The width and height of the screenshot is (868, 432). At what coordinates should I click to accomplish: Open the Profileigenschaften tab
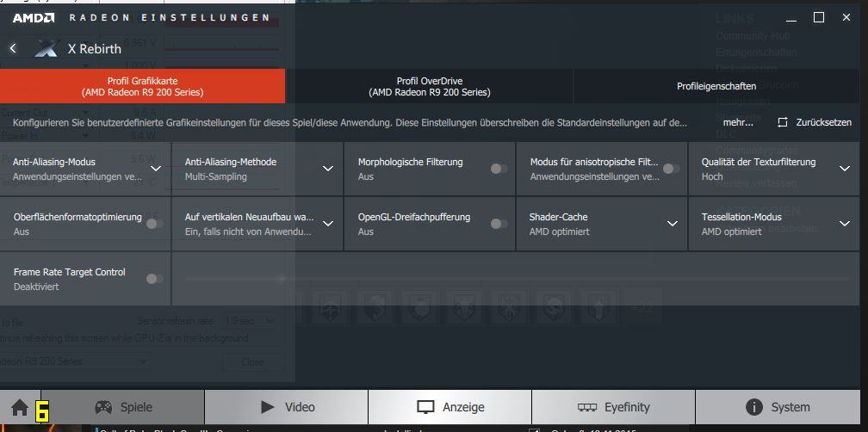point(716,86)
